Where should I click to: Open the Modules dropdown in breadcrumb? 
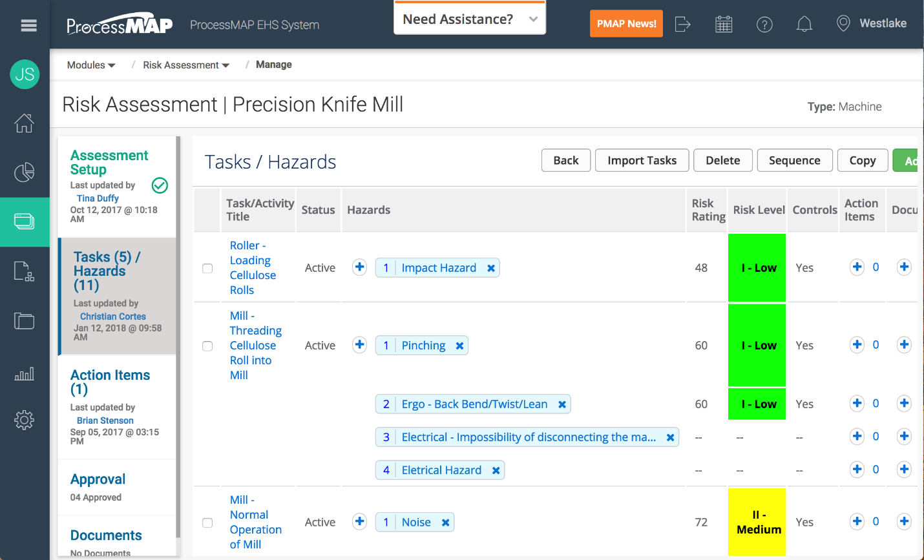[x=91, y=65]
